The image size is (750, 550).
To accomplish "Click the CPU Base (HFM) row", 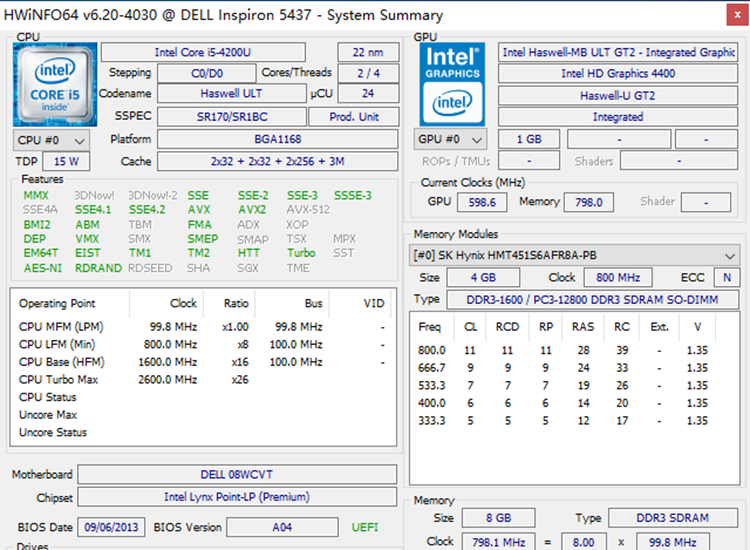I will pos(203,362).
